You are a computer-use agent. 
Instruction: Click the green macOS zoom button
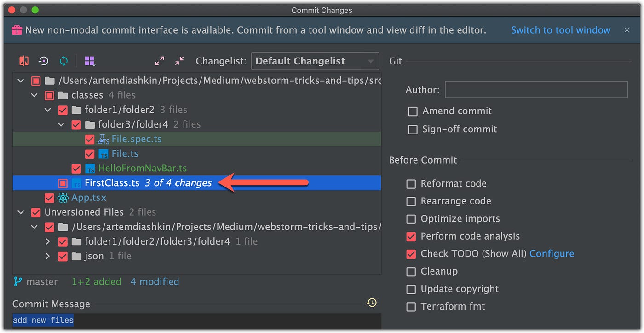pyautogui.click(x=35, y=10)
